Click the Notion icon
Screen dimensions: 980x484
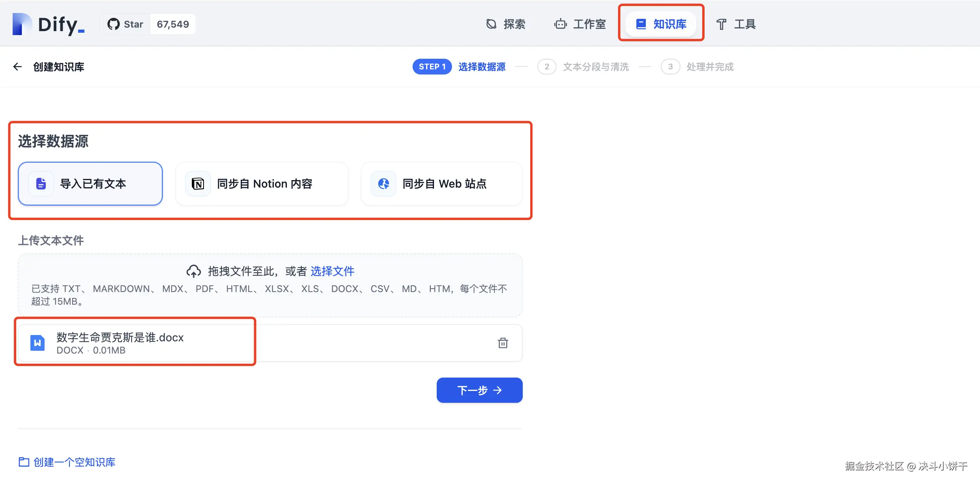pos(198,184)
